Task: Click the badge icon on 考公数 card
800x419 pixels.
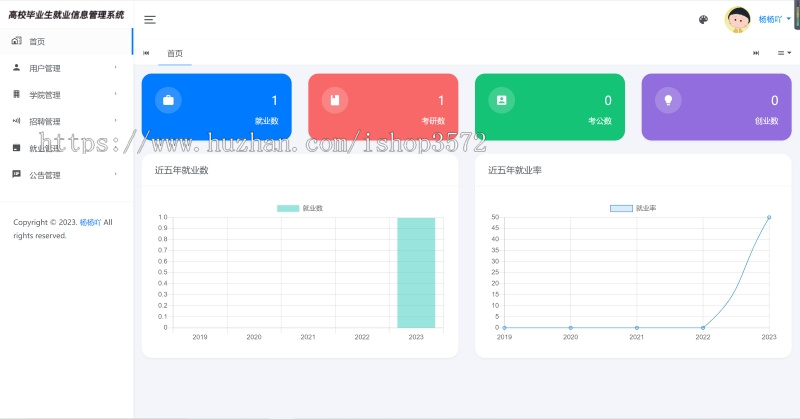Action: click(x=502, y=100)
